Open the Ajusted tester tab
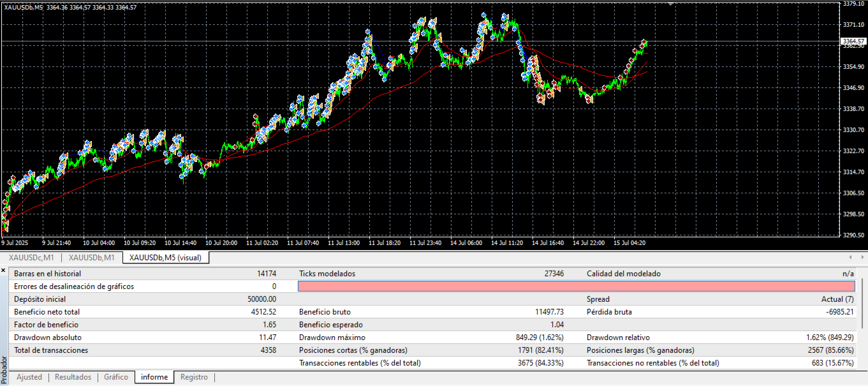Viewport: 868px width, 386px height. click(29, 377)
